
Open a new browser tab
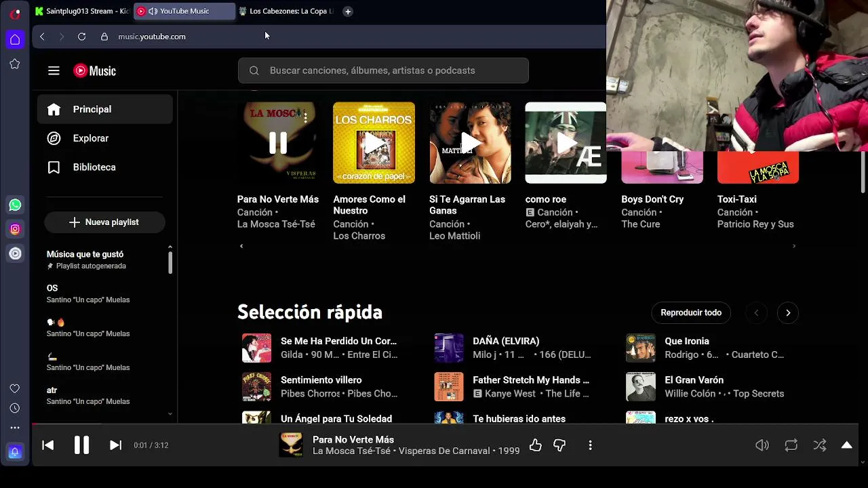[348, 12]
